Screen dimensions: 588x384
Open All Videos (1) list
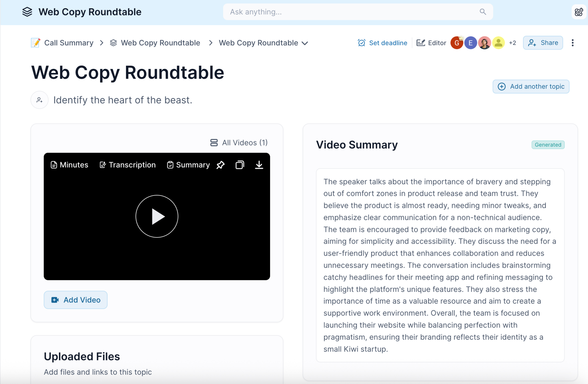click(238, 142)
